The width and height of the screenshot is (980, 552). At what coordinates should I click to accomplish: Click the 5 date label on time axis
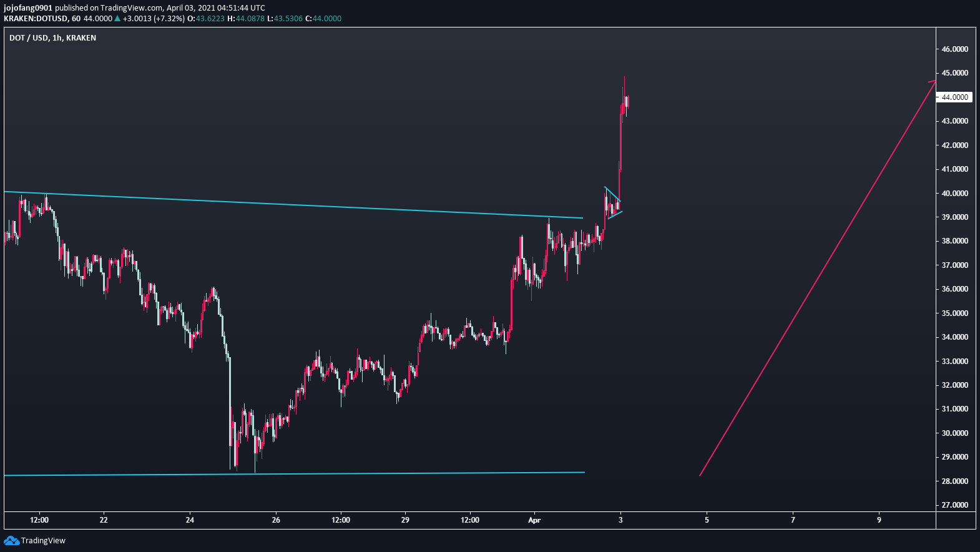[x=707, y=520]
